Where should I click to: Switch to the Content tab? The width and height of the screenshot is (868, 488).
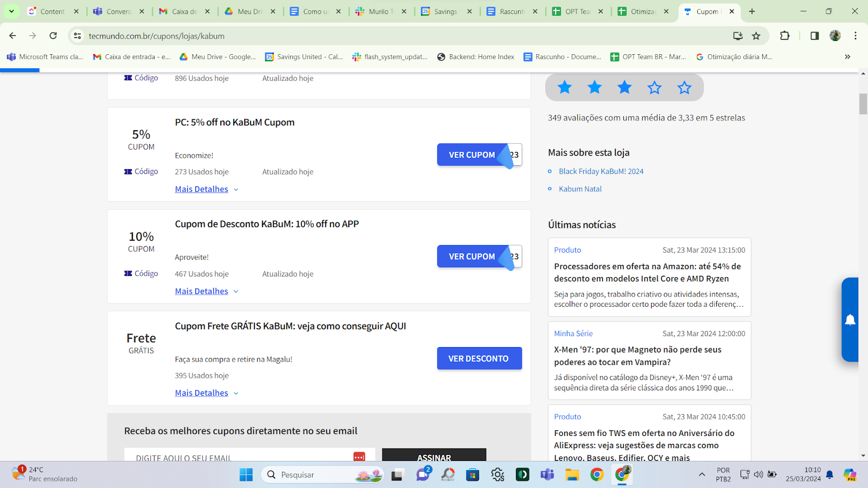click(x=53, y=11)
